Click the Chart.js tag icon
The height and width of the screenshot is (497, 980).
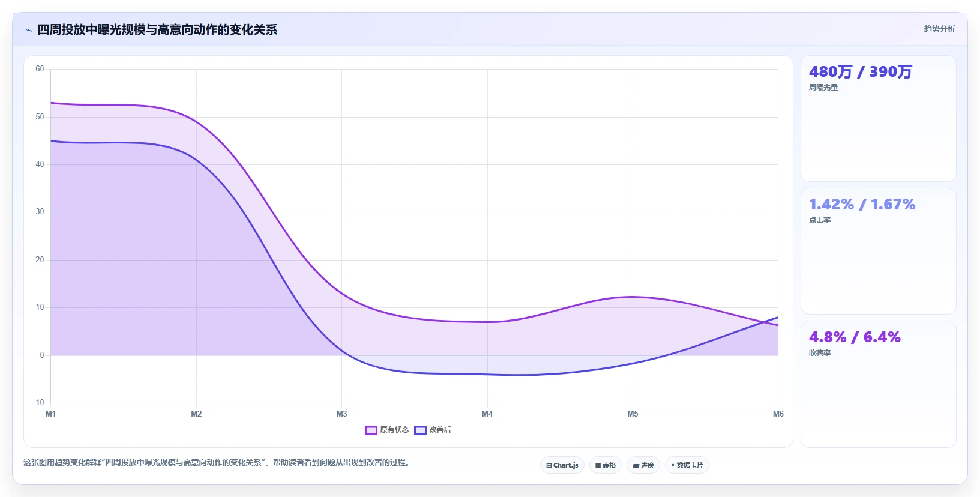pyautogui.click(x=549, y=466)
